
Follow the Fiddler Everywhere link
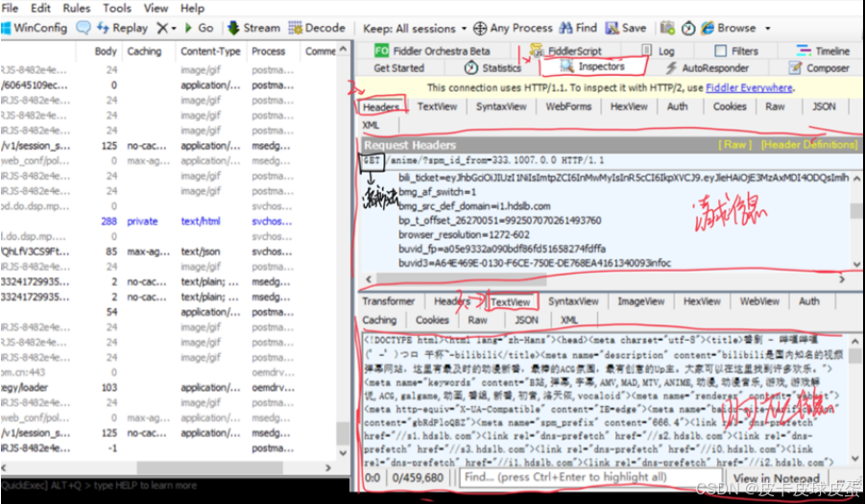coord(749,87)
